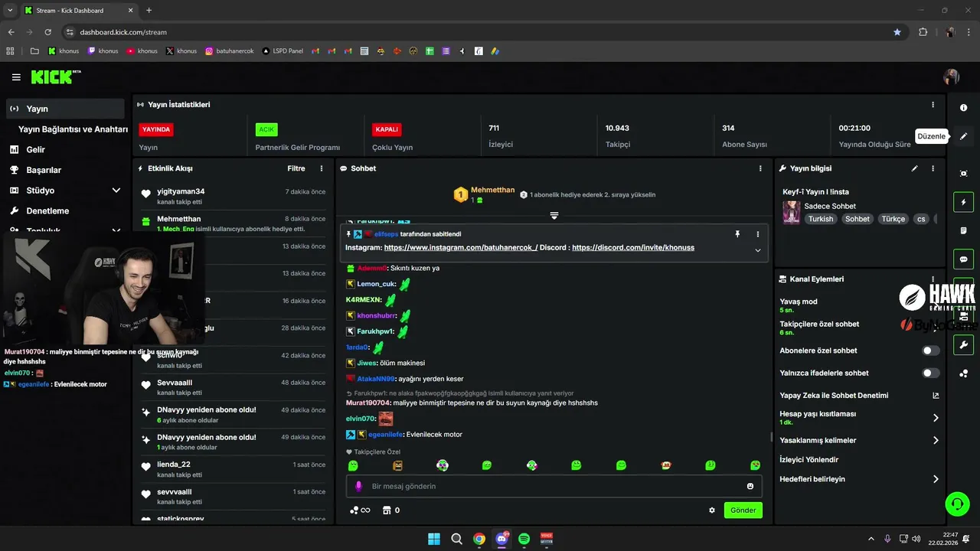The width and height of the screenshot is (980, 551).
Task: Send message with the Gönder button
Action: point(743,510)
